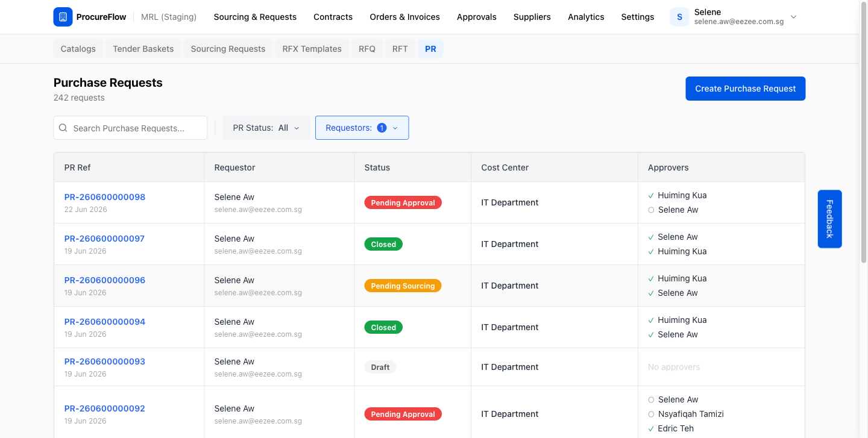The height and width of the screenshot is (438, 868).
Task: Click the MRL (Staging) environment label
Action: pos(169,17)
